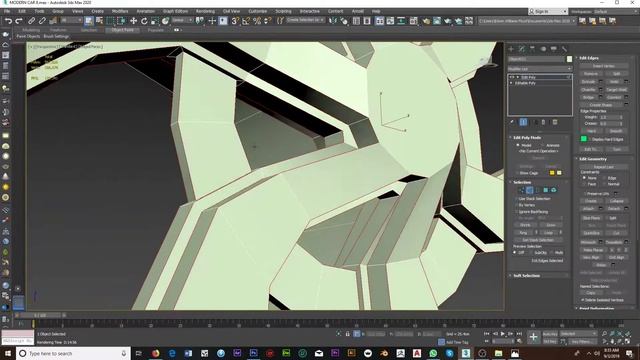Click the object color swatch beside name
The image size is (640, 360).
[x=569, y=59]
